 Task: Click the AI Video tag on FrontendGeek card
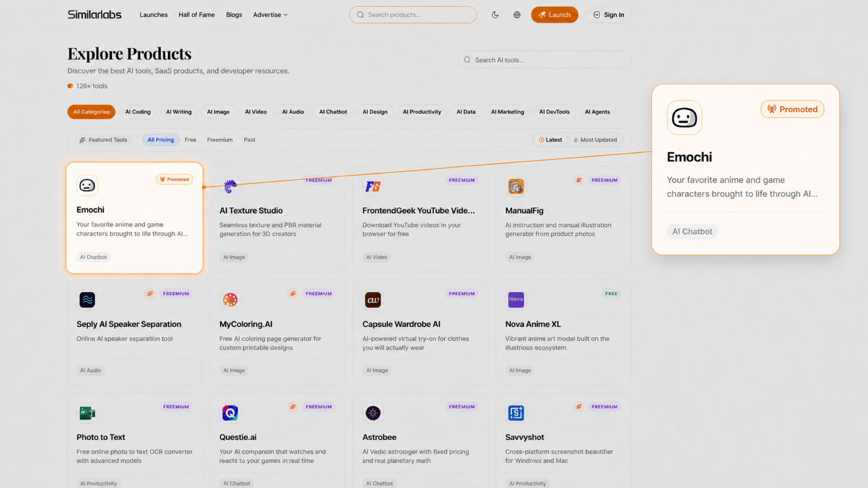pos(377,257)
